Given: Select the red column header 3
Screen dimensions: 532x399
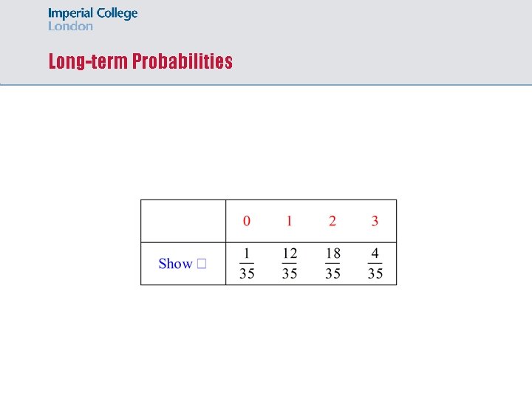Looking at the screenshot, I should pyautogui.click(x=375, y=221).
